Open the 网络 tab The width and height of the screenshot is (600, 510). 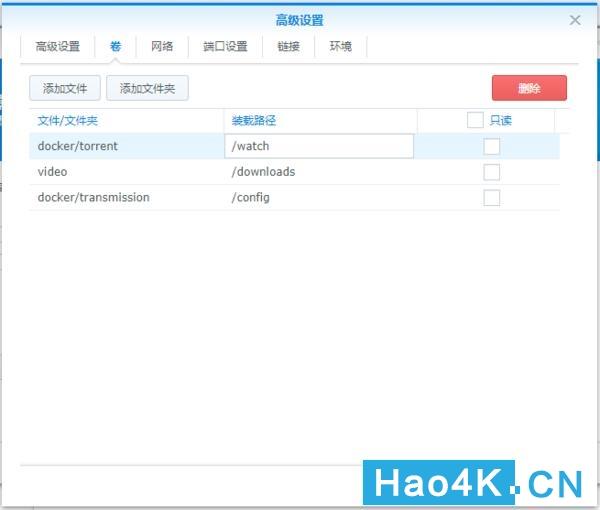[162, 46]
